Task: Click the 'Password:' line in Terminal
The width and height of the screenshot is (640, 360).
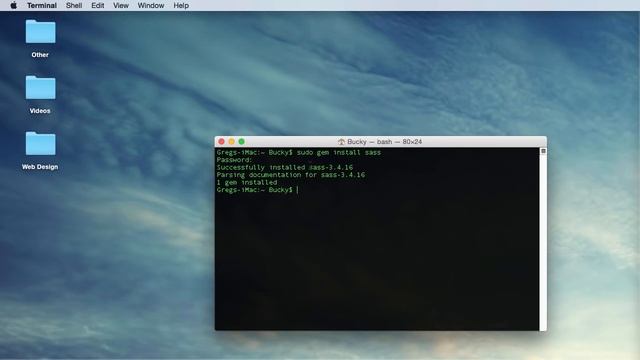Action: click(235, 160)
